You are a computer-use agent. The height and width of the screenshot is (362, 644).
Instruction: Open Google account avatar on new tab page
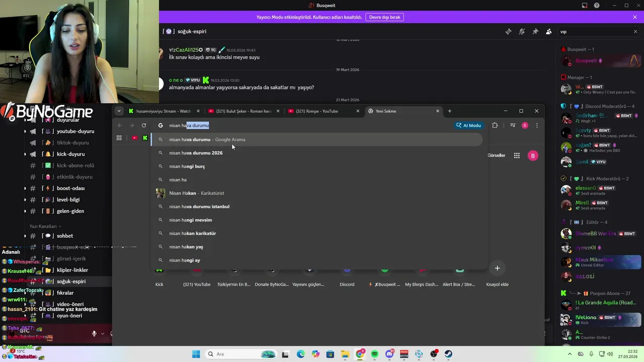click(533, 155)
